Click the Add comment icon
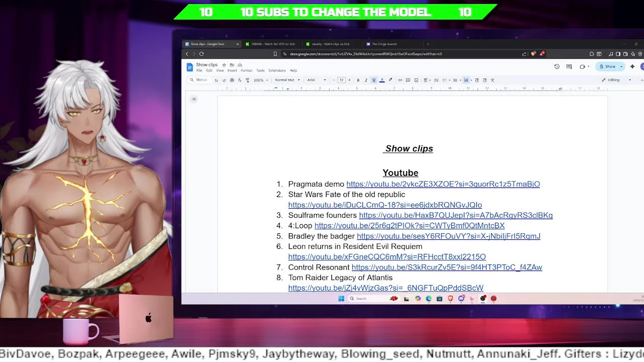 408,80
